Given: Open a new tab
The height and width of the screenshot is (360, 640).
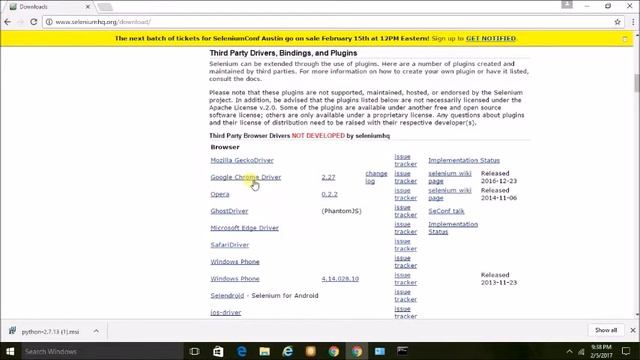Looking at the screenshot, I should 105,7.
